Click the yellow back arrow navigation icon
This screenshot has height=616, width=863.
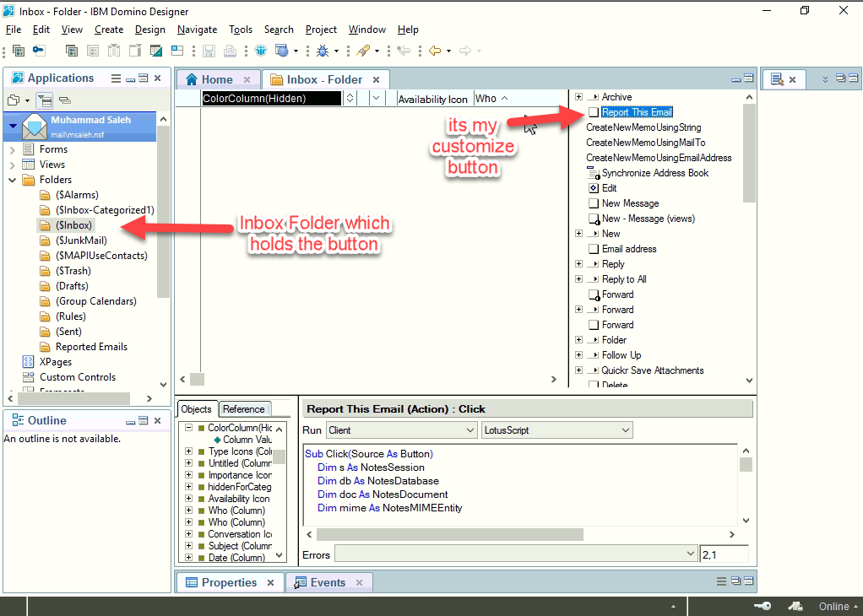(x=435, y=51)
